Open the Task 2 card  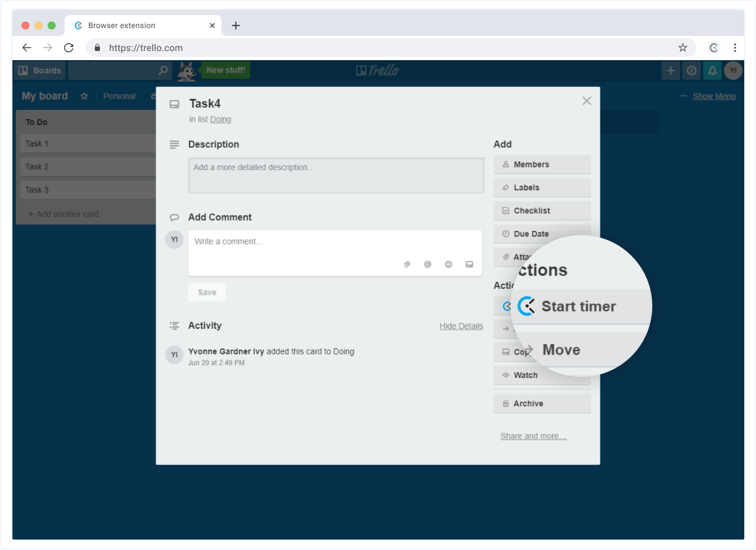88,167
